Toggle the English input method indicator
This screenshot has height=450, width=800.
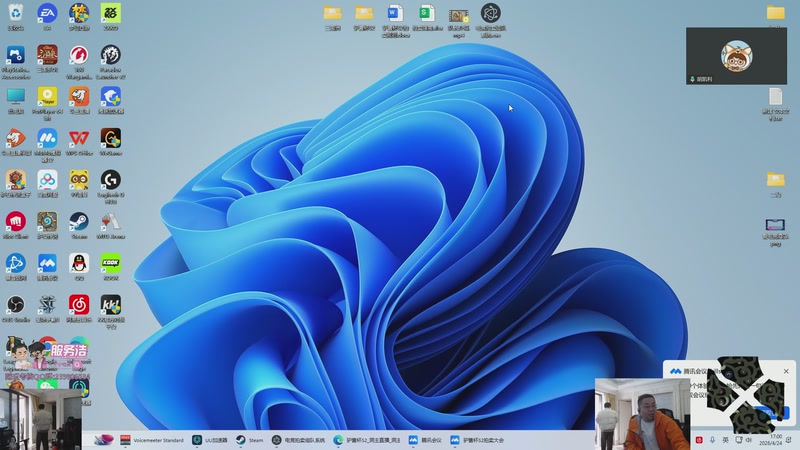click(x=726, y=440)
